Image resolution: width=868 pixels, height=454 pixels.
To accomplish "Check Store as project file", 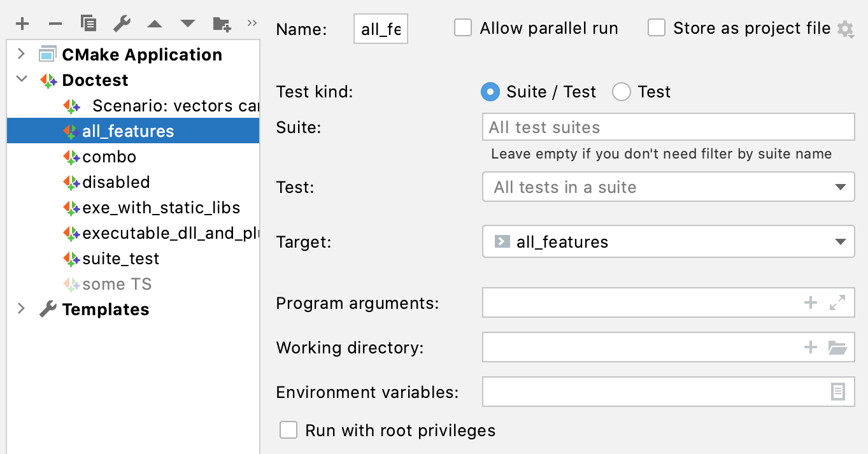I will 657,27.
